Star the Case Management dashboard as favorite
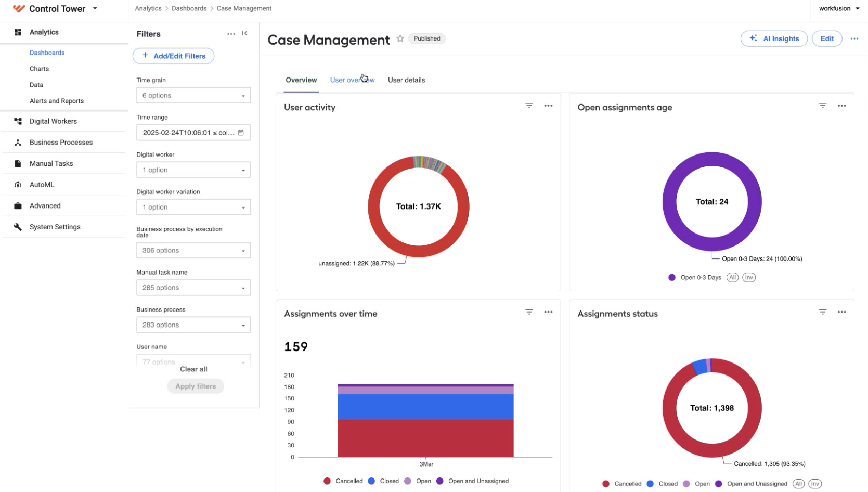The height and width of the screenshot is (492, 868). coord(400,38)
